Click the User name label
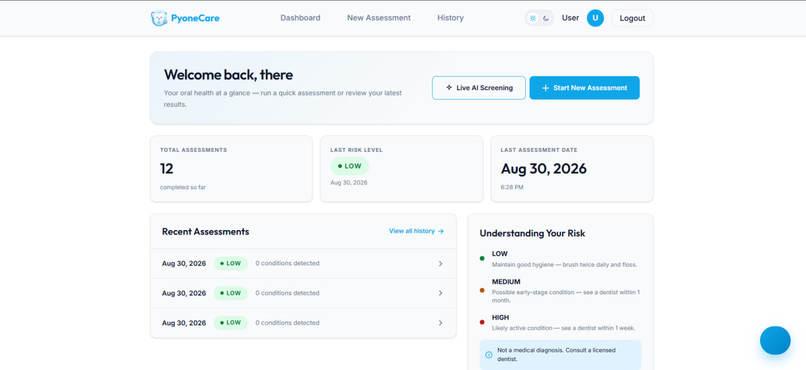This screenshot has width=806, height=370. click(x=570, y=18)
